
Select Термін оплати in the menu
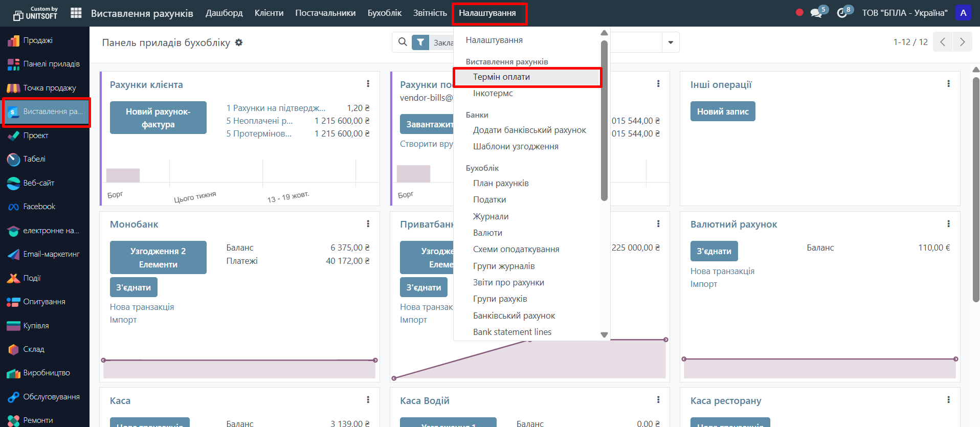[x=501, y=77]
